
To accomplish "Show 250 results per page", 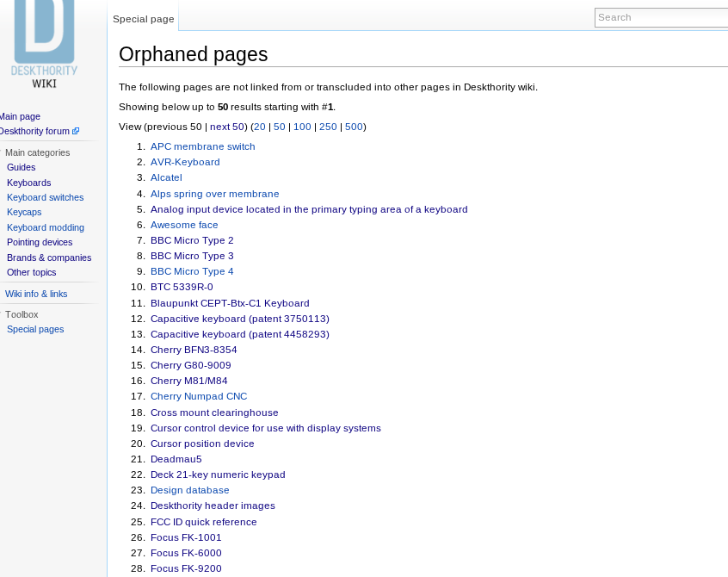I will (x=328, y=127).
